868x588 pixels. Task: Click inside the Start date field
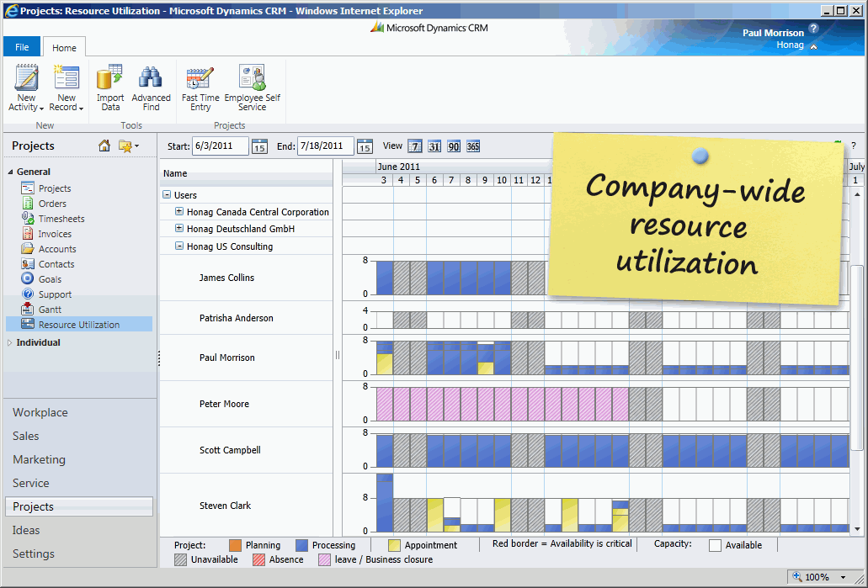point(220,146)
